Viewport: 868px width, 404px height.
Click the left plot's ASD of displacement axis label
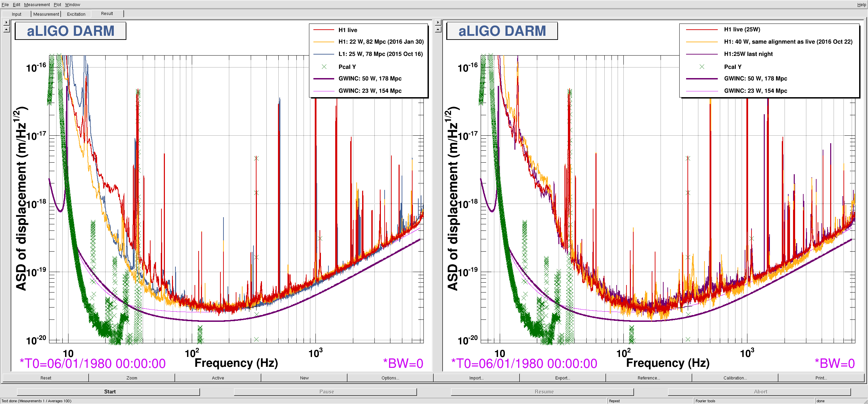coord(21,199)
